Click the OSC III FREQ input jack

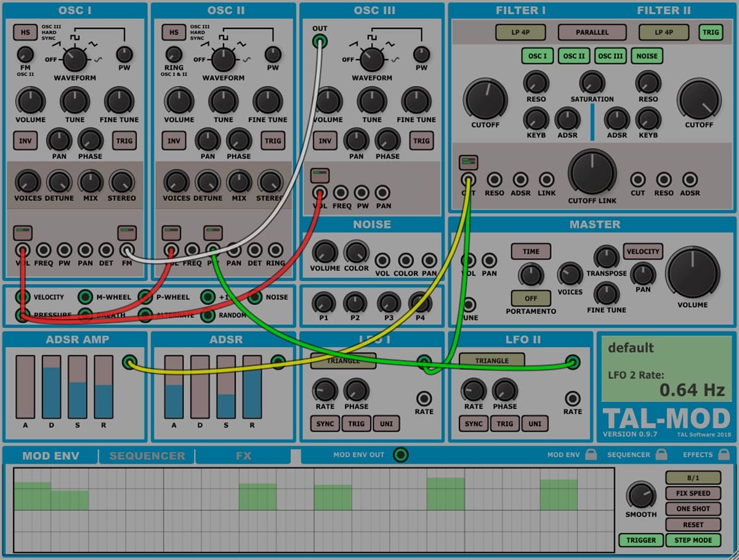pyautogui.click(x=341, y=192)
